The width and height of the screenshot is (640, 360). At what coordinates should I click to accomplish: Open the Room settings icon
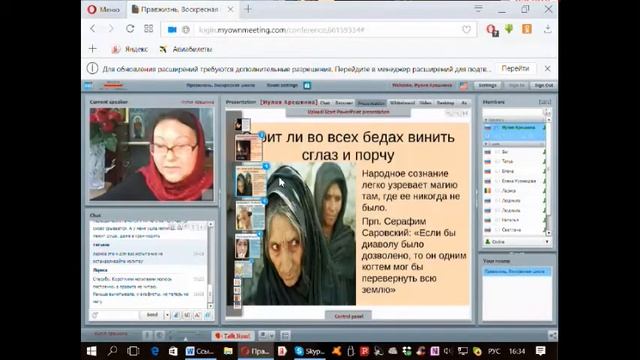click(307, 85)
